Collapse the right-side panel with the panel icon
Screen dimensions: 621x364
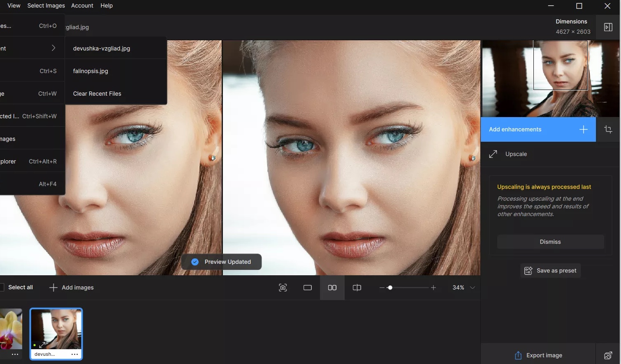[609, 27]
